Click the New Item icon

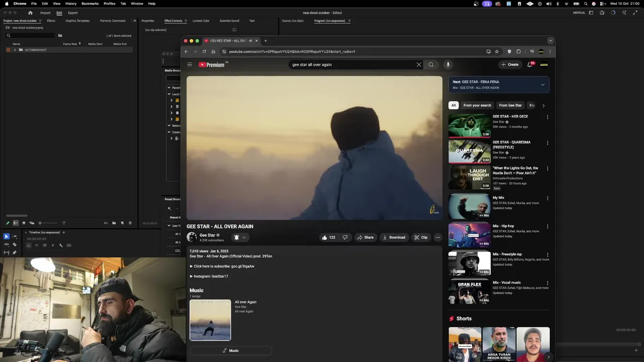pyautogui.click(x=122, y=223)
